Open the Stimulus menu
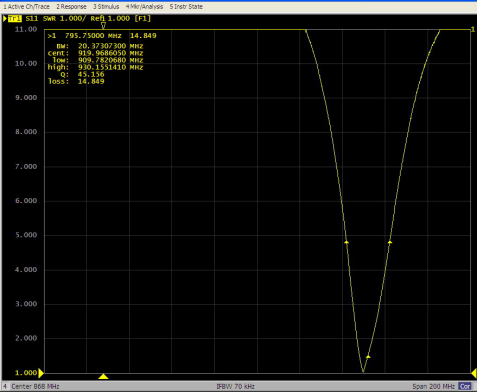 coord(106,7)
